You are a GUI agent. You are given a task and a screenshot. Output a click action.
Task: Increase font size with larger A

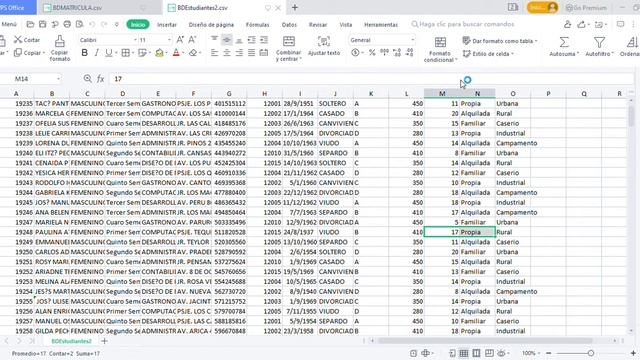[x=180, y=40]
